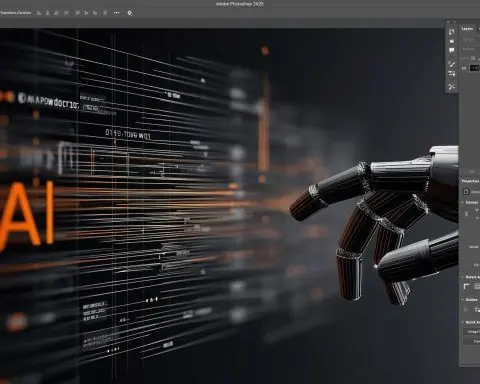The image size is (480, 384).
Task: Open the Brush Settings panel icon
Action: [452, 63]
